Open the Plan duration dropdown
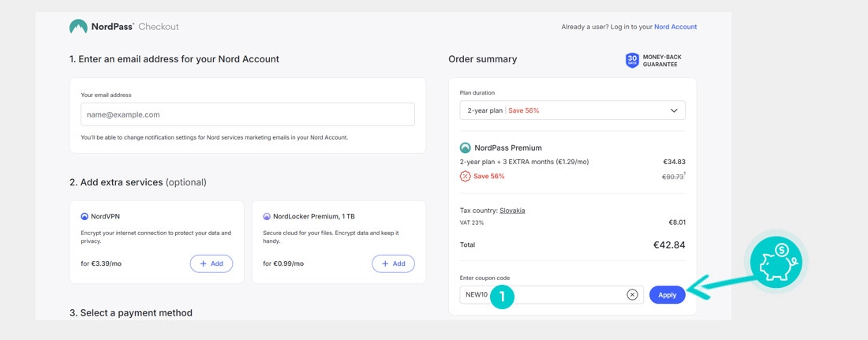Screen dimensions: 868x340 [572, 110]
